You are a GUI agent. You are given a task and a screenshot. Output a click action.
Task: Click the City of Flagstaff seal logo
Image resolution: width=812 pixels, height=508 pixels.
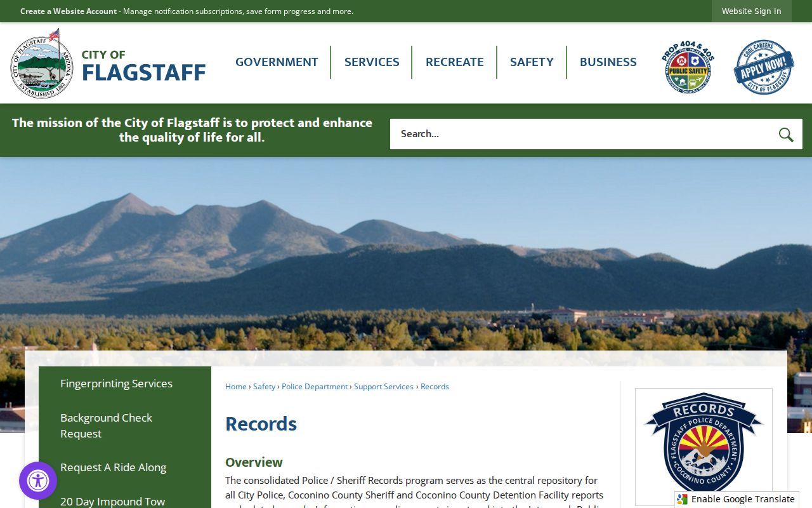tap(43, 63)
